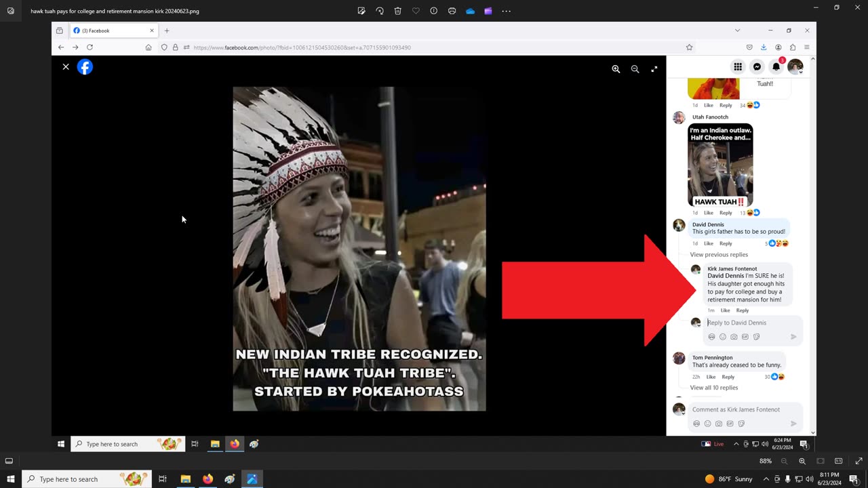Open the headdress meme photo
Screen dimensions: 868x488
coord(359,249)
